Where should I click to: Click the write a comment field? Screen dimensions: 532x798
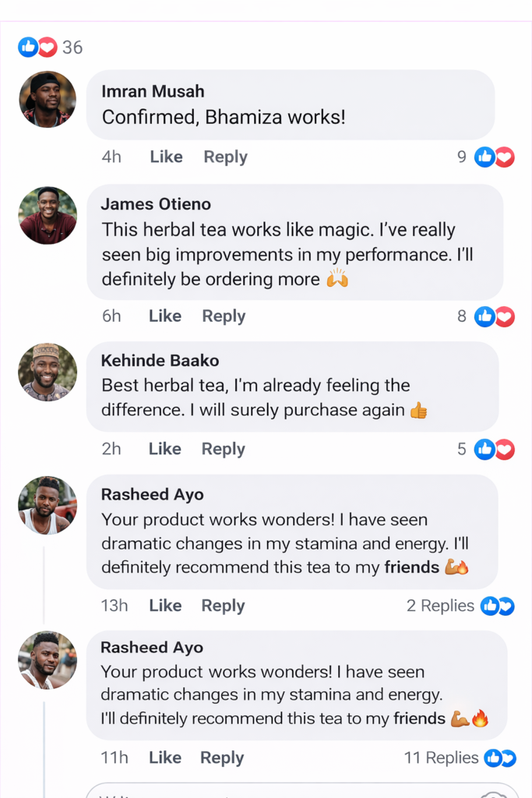[280, 790]
